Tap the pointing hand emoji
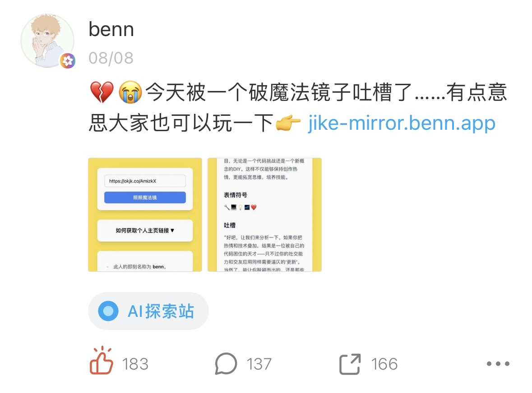Image resolution: width=532 pixels, height=393 pixels. point(288,123)
